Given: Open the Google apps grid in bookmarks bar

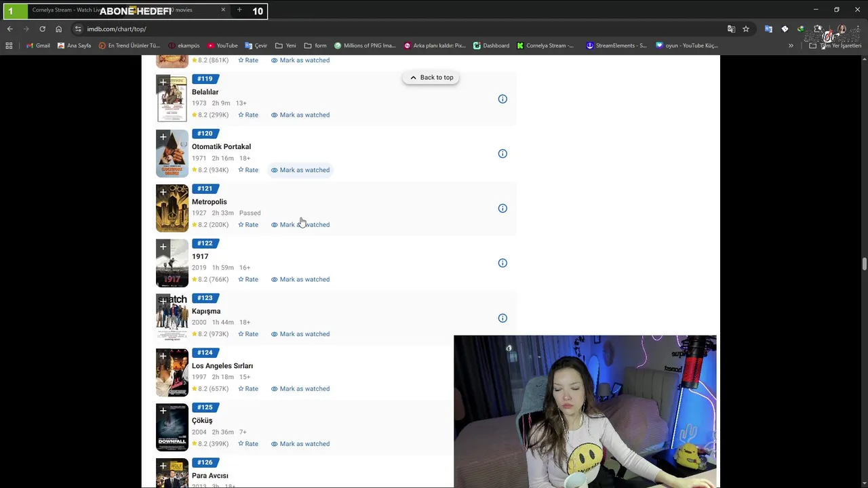Looking at the screenshot, I should (x=9, y=45).
